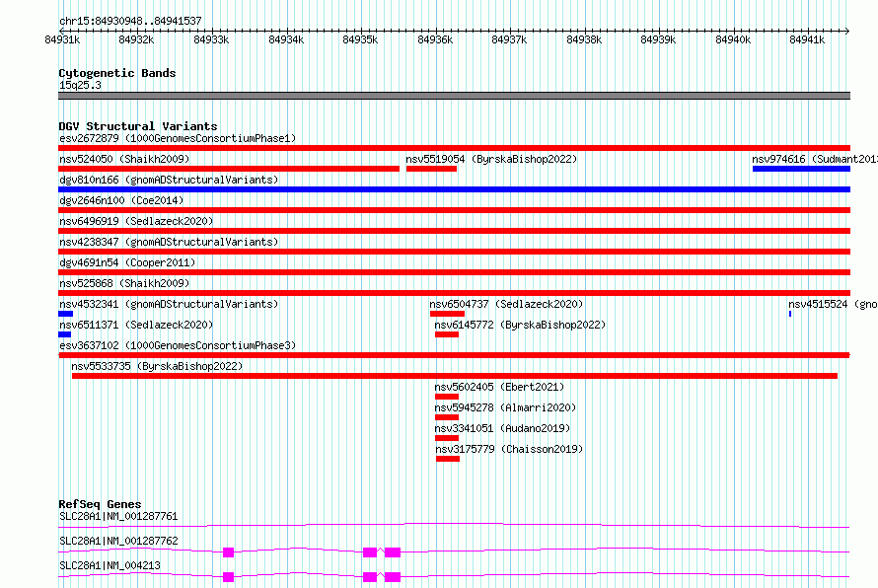The width and height of the screenshot is (878, 588).
Task: Open nsv525868 (Shaikh2009) label
Action: (124, 283)
